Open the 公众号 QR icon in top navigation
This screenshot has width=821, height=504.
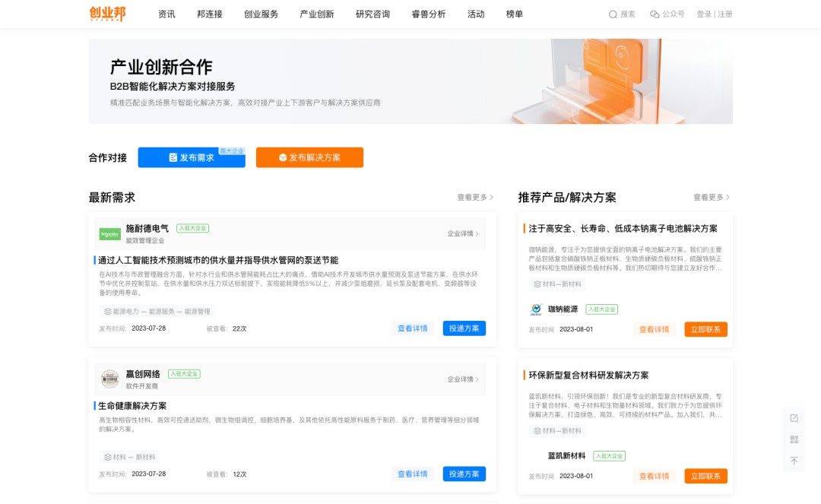coord(654,14)
